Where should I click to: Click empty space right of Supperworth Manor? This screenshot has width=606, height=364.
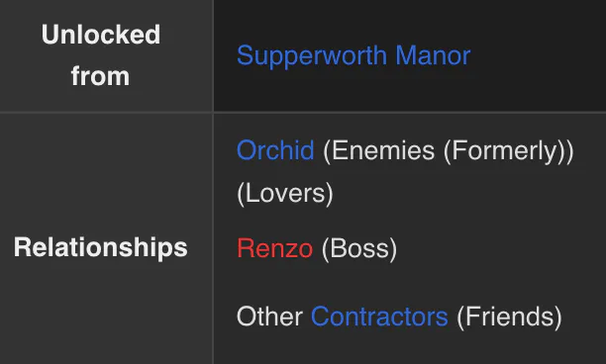click(538, 56)
